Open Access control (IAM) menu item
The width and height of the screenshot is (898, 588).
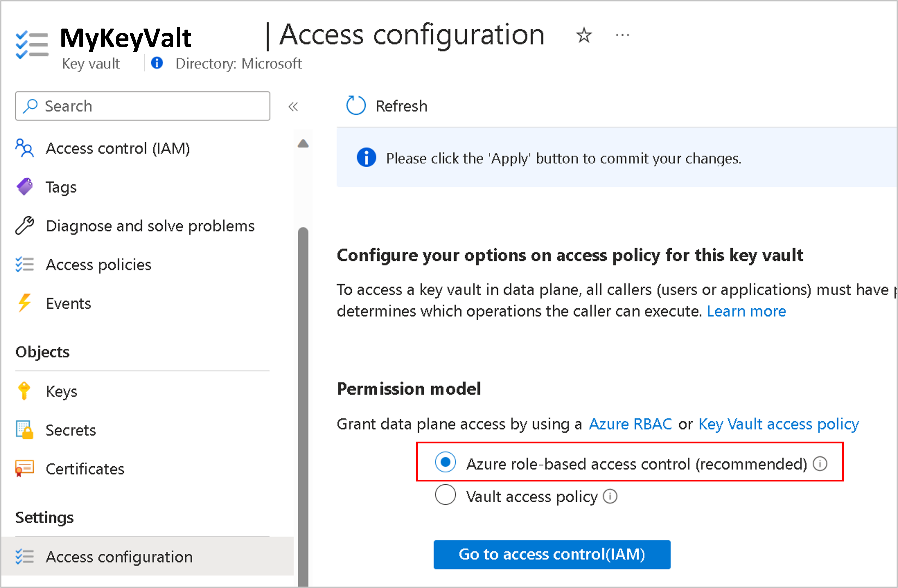117,148
